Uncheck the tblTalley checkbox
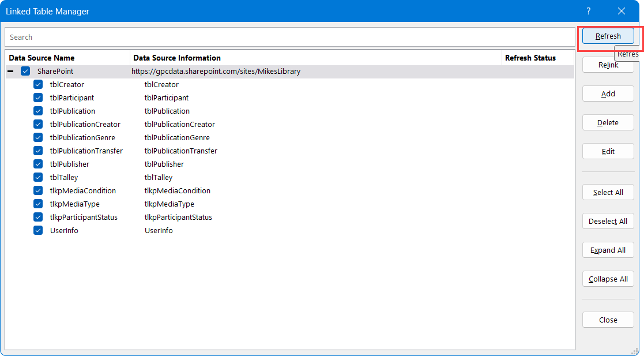 pyautogui.click(x=38, y=177)
